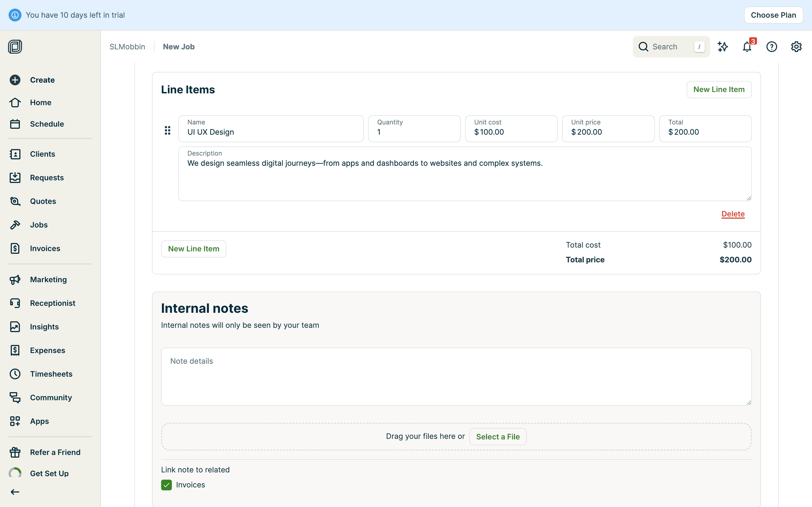Click the Unit price field
This screenshot has width=812, height=507.
pos(608,129)
